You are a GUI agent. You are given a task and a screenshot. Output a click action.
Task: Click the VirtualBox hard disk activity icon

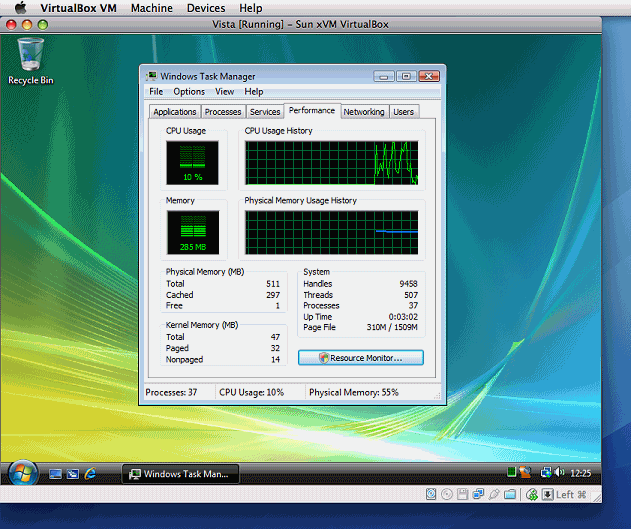tap(431, 494)
